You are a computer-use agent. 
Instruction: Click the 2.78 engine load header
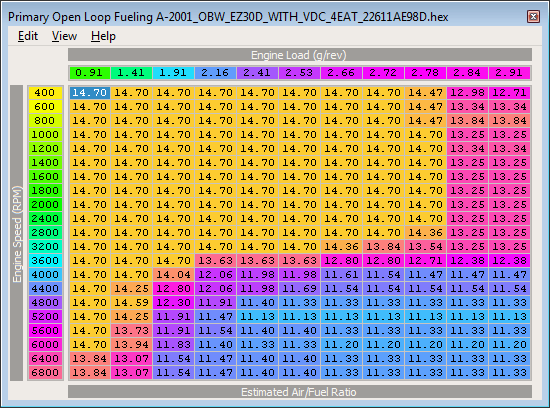425,73
